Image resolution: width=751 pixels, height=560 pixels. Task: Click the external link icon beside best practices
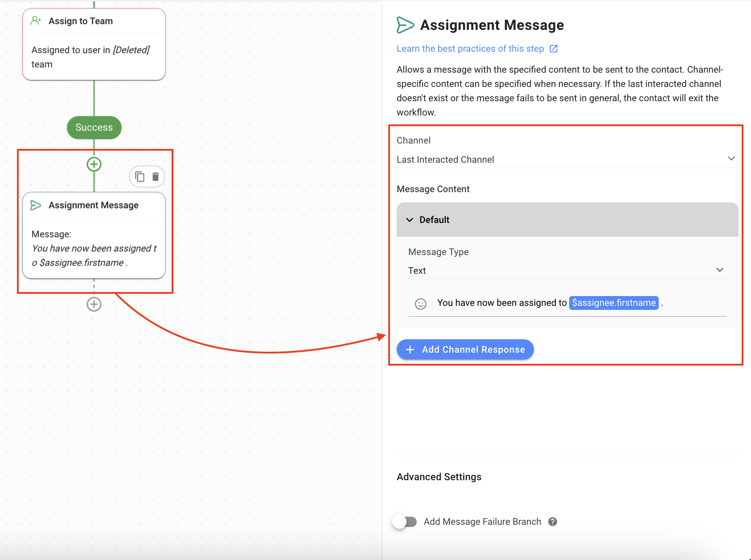[554, 49]
